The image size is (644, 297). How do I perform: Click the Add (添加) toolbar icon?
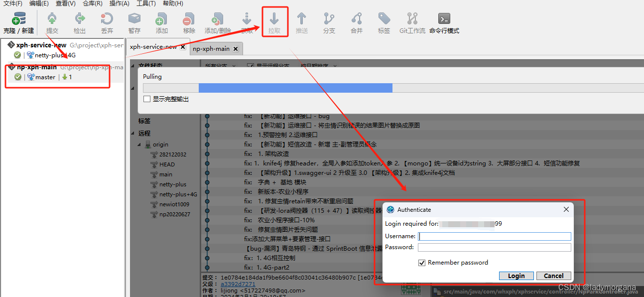tap(162, 19)
